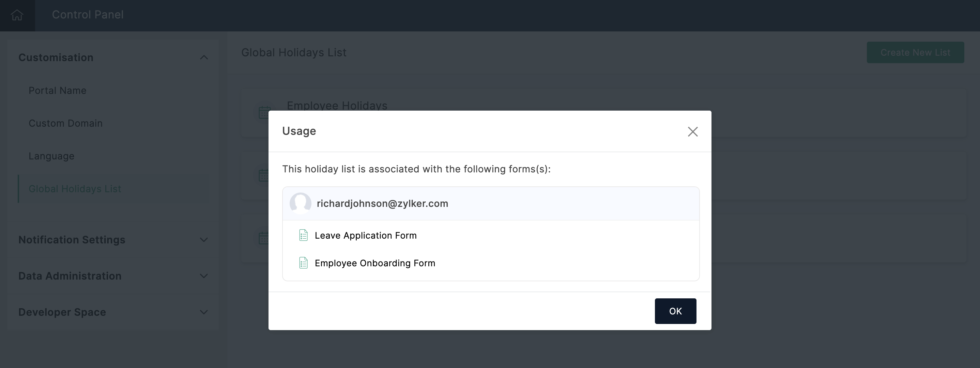Click the Employee Holidays list title

coord(337,105)
